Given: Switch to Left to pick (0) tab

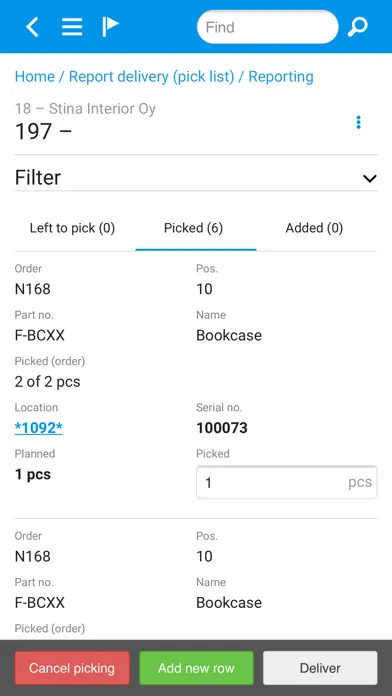Looking at the screenshot, I should pos(72,228).
